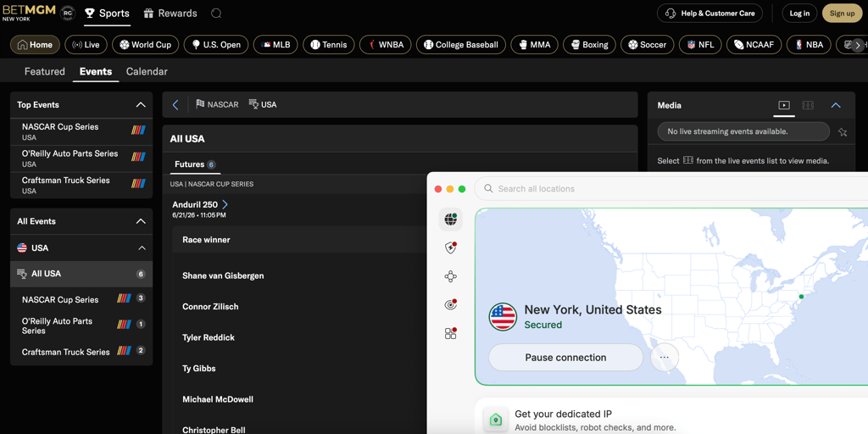Switch to the Featured tab
The height and width of the screenshot is (434, 868).
click(45, 71)
